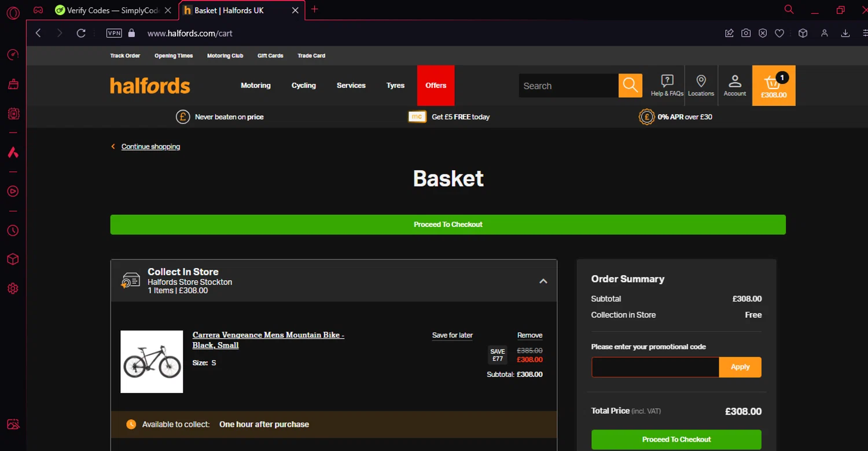Click the top Proceed To Checkout button

coord(448,225)
